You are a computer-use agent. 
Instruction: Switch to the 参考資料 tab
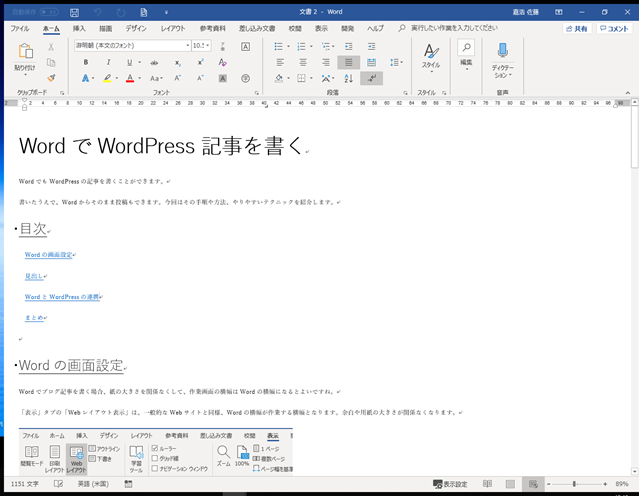coord(212,29)
